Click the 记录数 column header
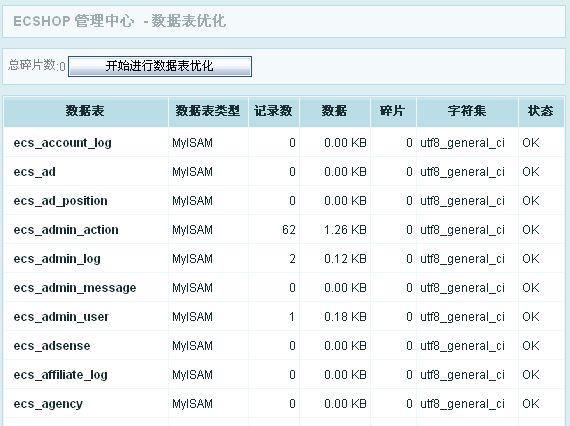This screenshot has height=426, width=570. tap(273, 111)
